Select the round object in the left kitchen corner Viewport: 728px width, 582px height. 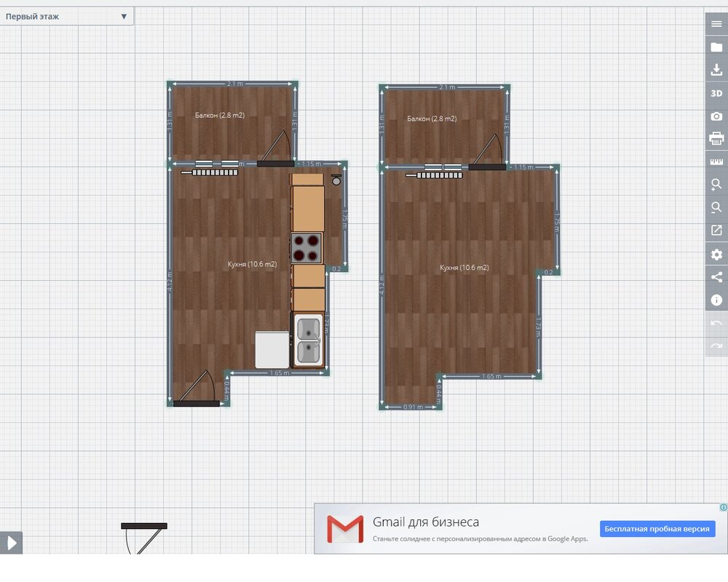click(x=336, y=180)
